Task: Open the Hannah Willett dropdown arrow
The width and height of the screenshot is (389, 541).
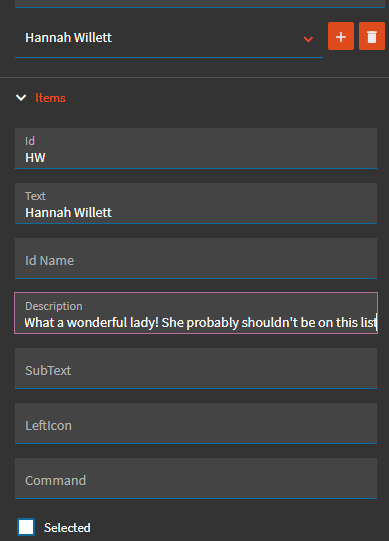Action: (x=308, y=39)
